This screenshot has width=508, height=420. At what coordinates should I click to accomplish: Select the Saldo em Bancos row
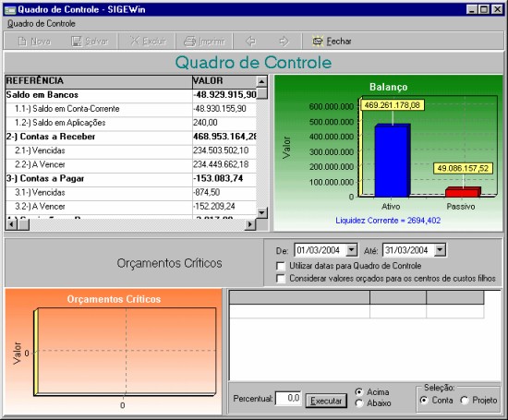pos(131,95)
